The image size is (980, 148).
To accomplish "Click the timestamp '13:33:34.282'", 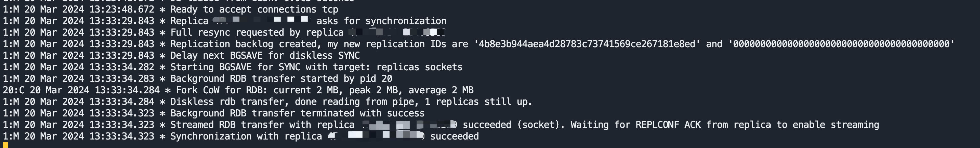I will tap(122, 67).
